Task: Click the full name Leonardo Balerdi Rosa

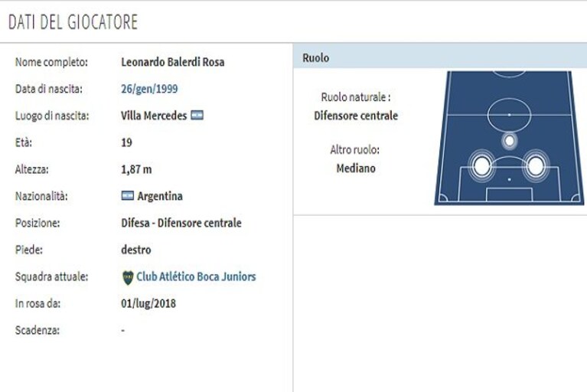Action: (173, 62)
